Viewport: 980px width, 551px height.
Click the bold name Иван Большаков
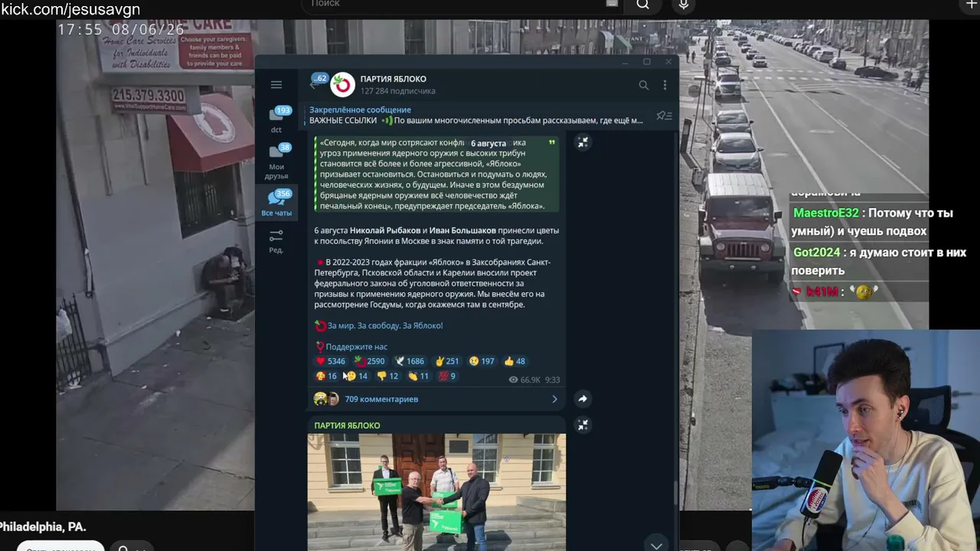pyautogui.click(x=462, y=230)
